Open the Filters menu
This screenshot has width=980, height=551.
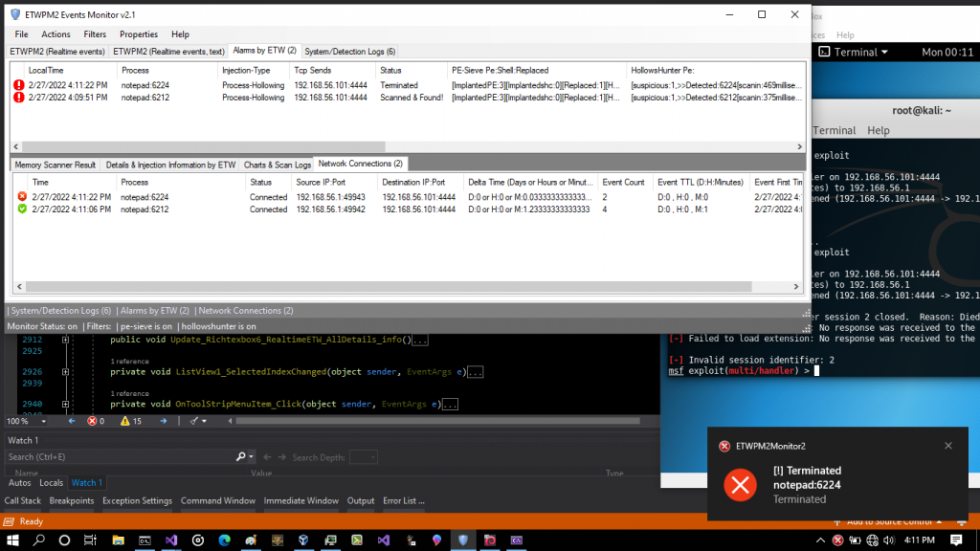tap(95, 34)
